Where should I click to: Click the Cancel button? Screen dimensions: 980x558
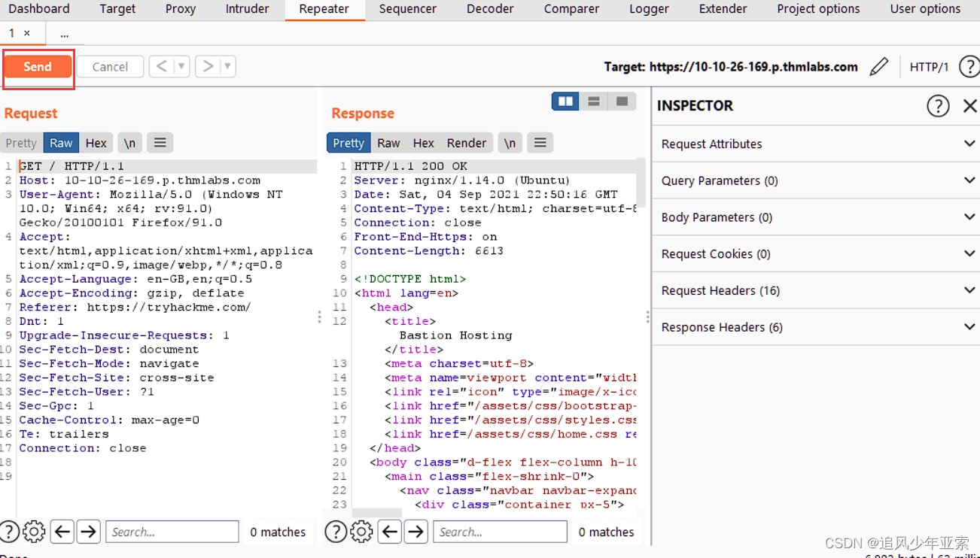tap(110, 66)
